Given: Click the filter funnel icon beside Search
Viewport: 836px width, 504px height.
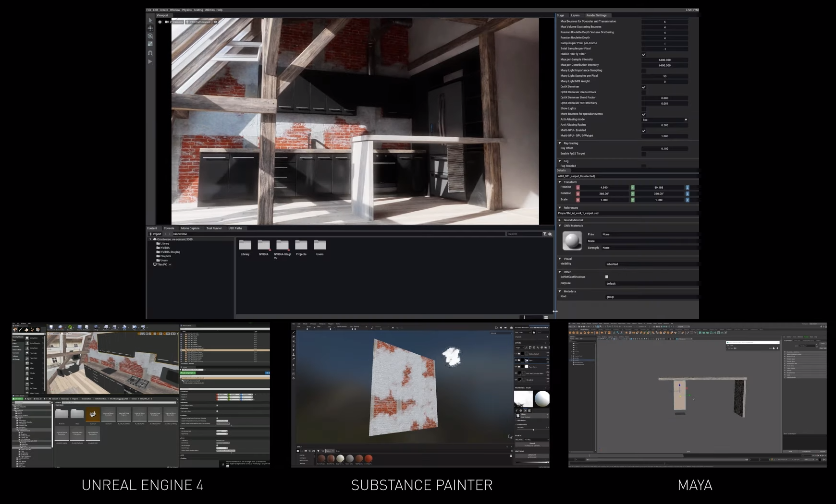Looking at the screenshot, I should [x=544, y=234].
